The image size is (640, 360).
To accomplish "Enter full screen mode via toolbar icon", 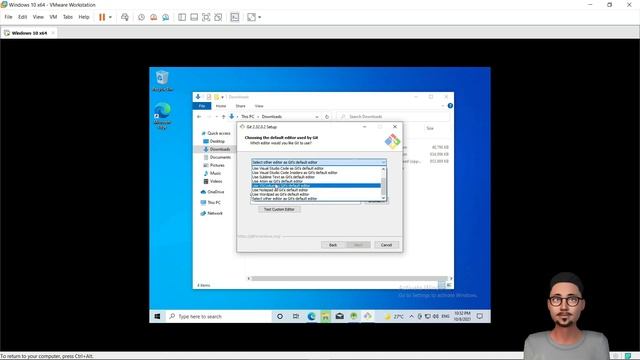I will (x=206, y=17).
